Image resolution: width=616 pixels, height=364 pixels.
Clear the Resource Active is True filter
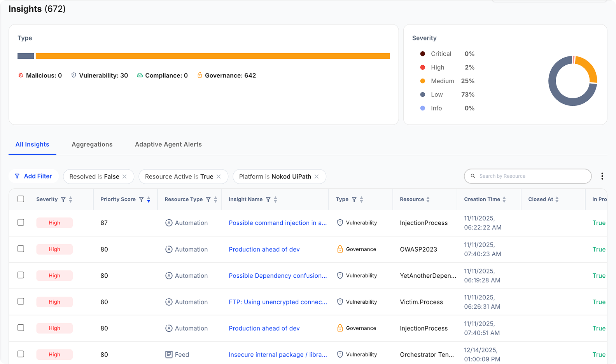pyautogui.click(x=219, y=177)
